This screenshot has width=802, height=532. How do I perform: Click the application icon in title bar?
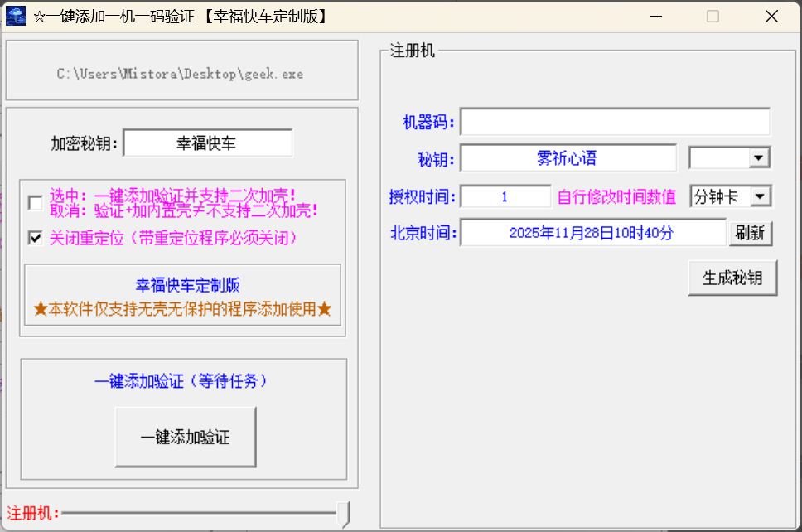click(16, 16)
